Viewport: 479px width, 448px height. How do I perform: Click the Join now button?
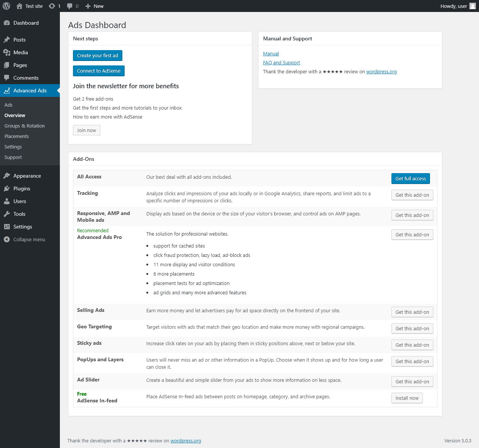(86, 130)
